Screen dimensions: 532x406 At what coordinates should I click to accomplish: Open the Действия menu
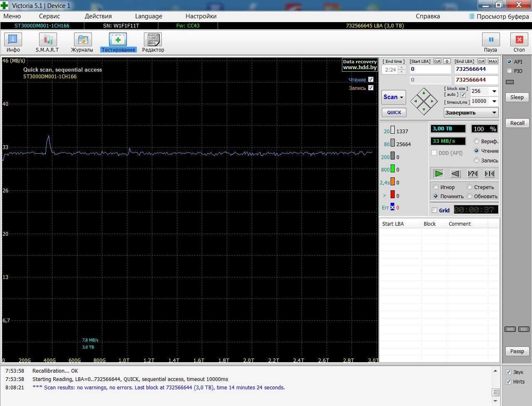click(98, 16)
